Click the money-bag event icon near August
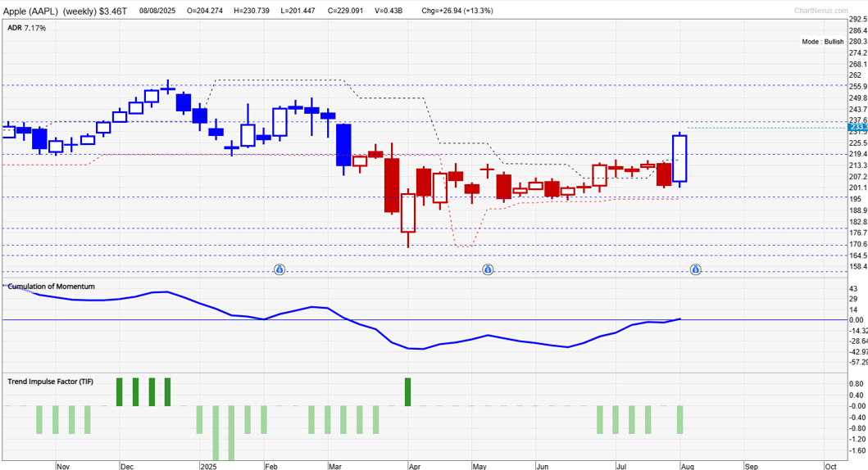Image resolution: width=868 pixels, height=470 pixels. (695, 269)
